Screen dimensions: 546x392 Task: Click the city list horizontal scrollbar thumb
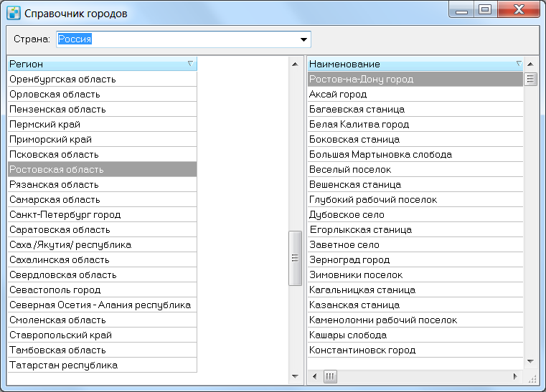pyautogui.click(x=330, y=376)
